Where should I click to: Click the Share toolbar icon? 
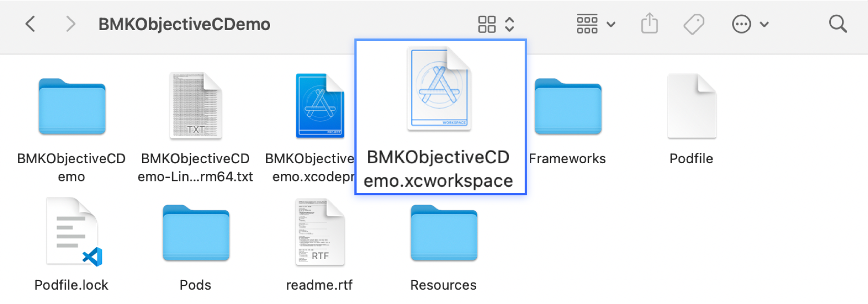(x=649, y=24)
